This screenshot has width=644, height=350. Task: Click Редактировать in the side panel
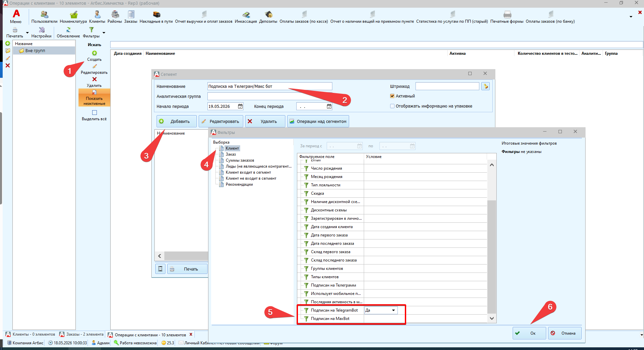click(x=94, y=69)
